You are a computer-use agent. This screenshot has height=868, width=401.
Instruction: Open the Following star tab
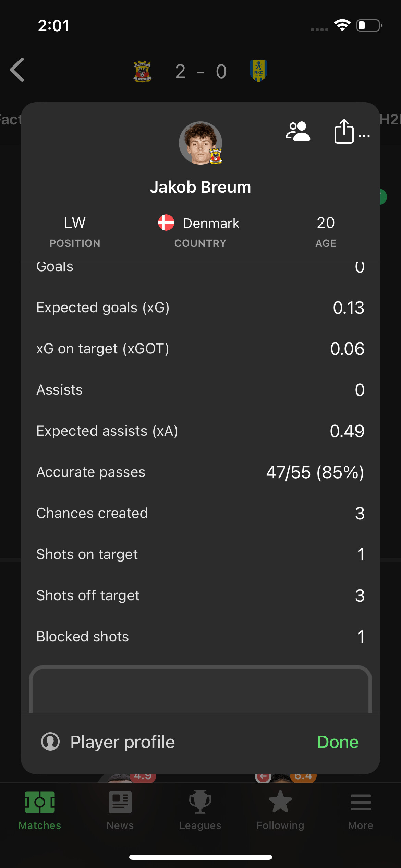[x=280, y=810]
